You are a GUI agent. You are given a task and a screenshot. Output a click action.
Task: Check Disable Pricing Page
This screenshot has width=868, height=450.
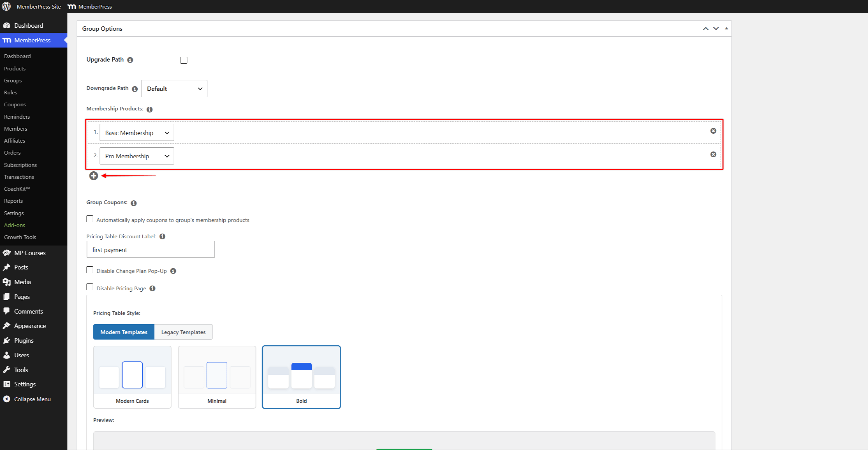pos(90,287)
